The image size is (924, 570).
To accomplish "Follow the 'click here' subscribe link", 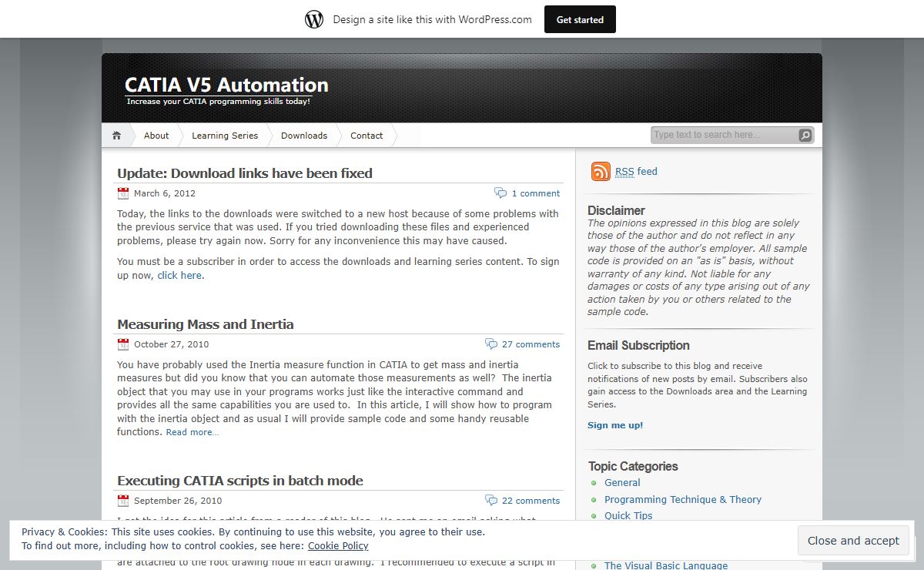I will point(181,276).
